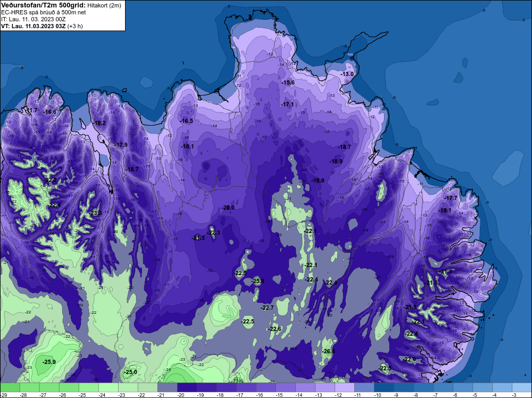The width and height of the screenshot is (532, 398).
Task: Click the -22.6 temperature value
Action: (275, 329)
